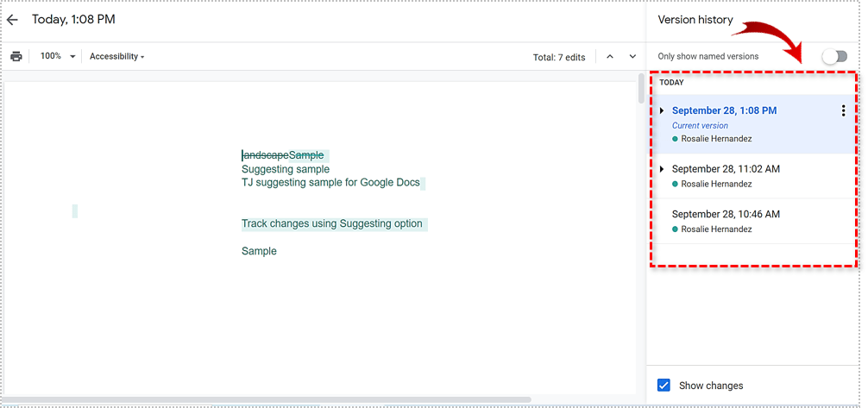Select the September 28, 11:02 AM version

pyautogui.click(x=726, y=169)
